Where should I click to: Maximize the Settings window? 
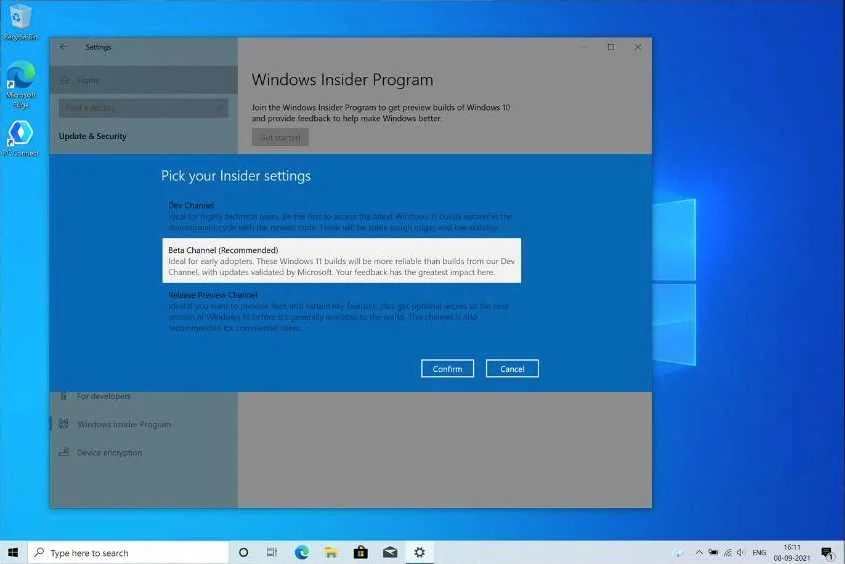click(x=611, y=47)
